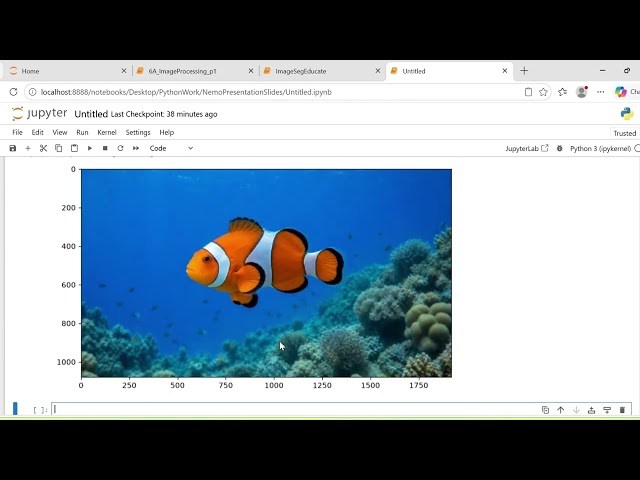
Task: Open the cell type Code dropdown
Action: (x=171, y=148)
